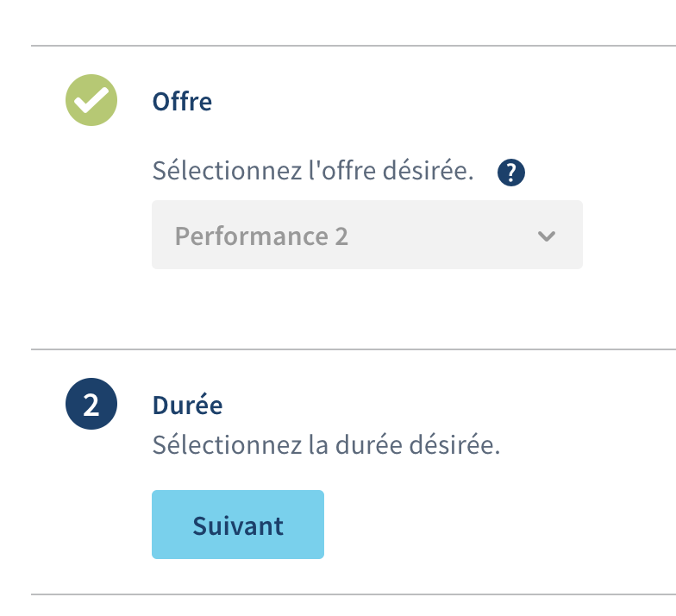Click the "Performance 2" text in the selector
The width and height of the screenshot is (676, 616).
tap(261, 236)
